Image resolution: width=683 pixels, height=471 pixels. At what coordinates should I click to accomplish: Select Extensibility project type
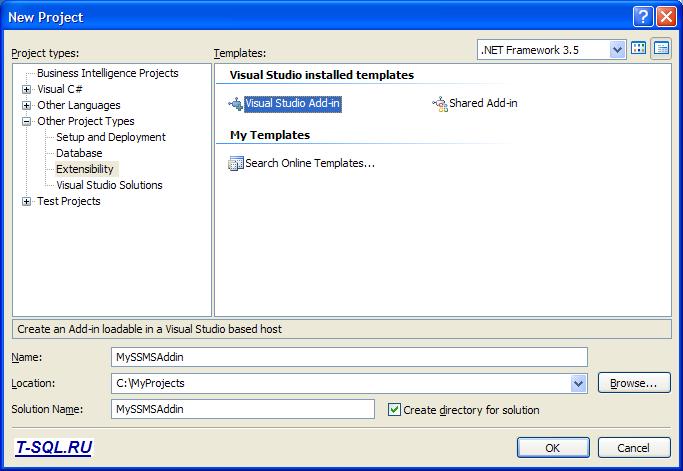coord(85,169)
